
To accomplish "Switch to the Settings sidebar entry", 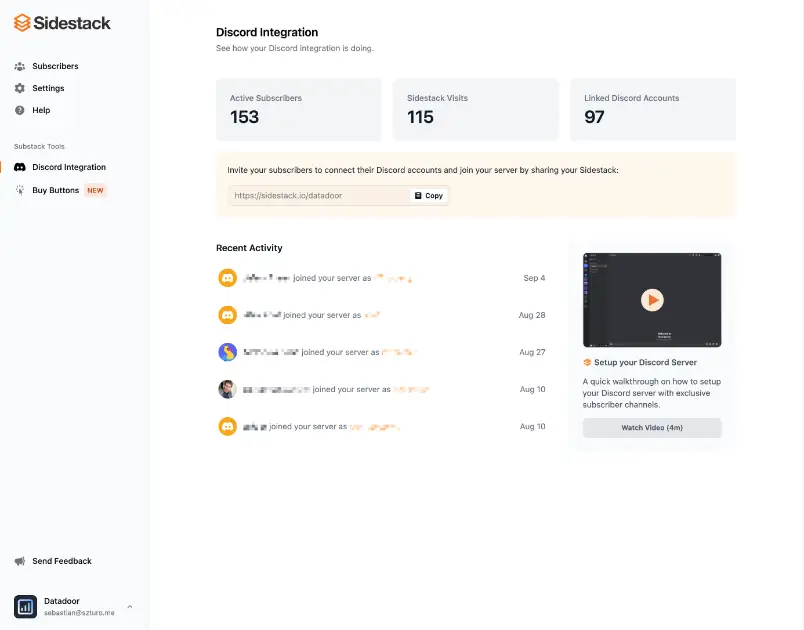I will pos(48,88).
